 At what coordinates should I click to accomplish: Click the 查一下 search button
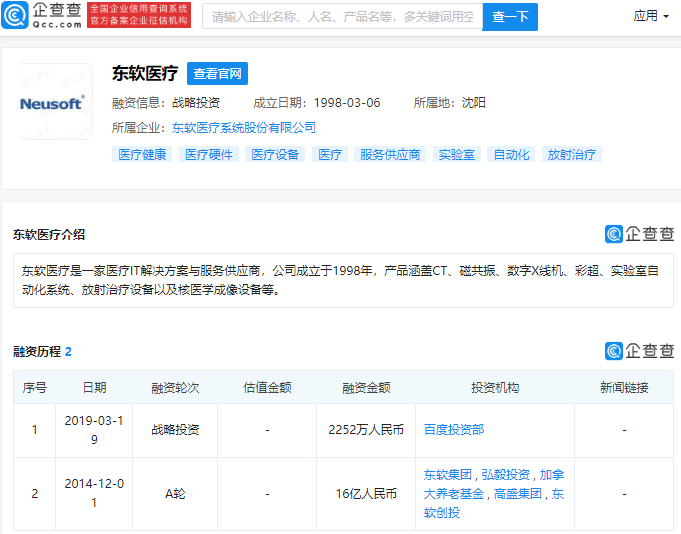pos(510,17)
